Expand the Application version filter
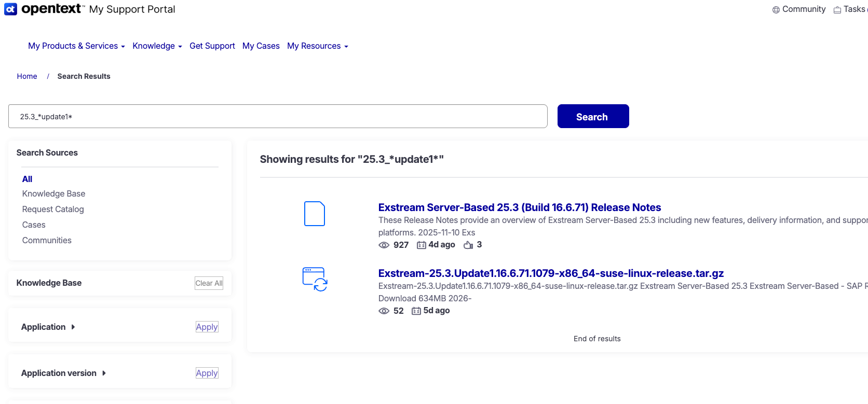 click(x=64, y=373)
